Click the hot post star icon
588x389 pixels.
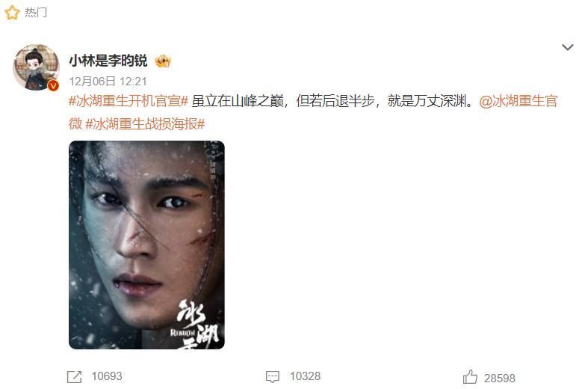pyautogui.click(x=12, y=13)
